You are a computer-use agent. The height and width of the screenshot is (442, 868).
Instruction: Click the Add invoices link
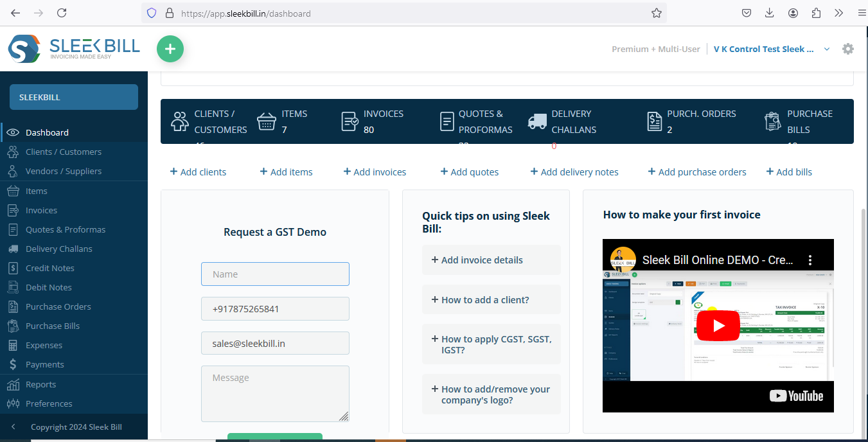pos(375,172)
